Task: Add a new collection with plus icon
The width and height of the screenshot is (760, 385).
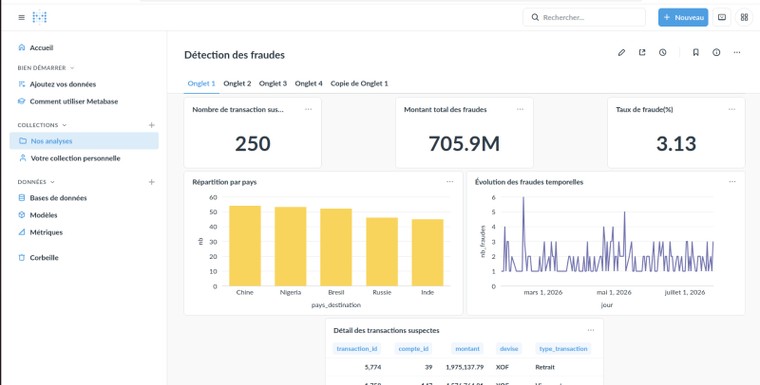Action: click(x=151, y=125)
